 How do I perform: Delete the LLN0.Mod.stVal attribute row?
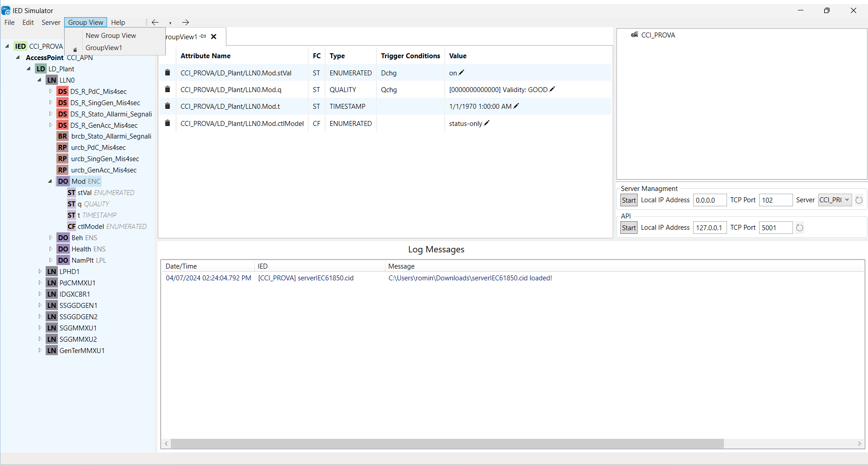[x=168, y=73]
